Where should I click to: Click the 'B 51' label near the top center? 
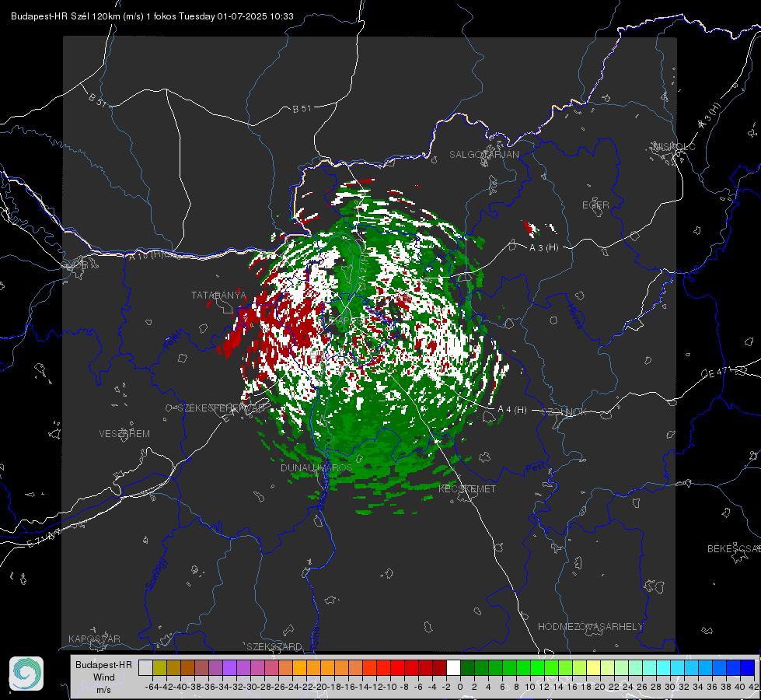pos(302,109)
